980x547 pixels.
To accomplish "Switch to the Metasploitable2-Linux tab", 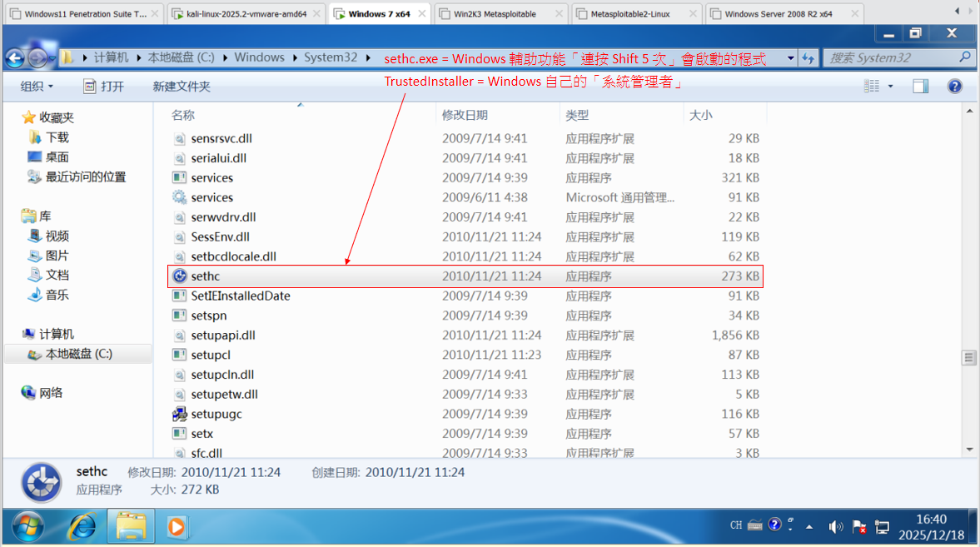I will (635, 14).
